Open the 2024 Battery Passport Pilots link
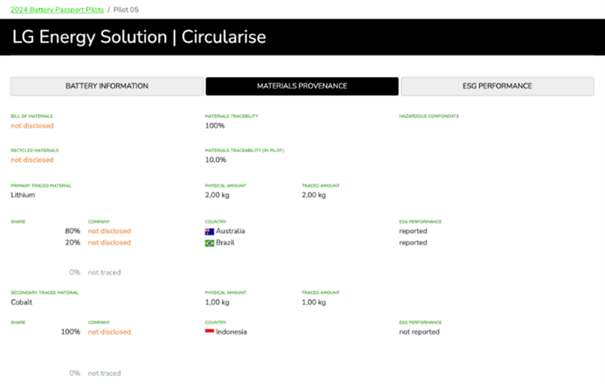The image size is (605, 384). (x=57, y=10)
